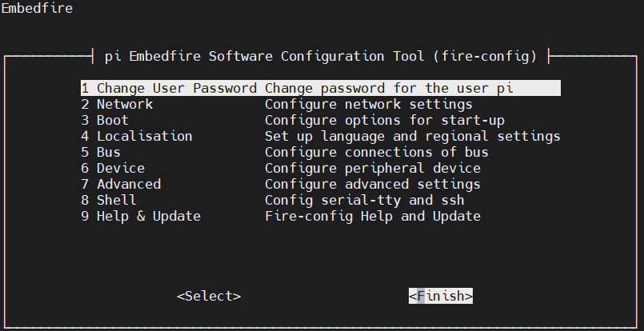
Task: Click the fire-config dialog title text
Action: click(321, 56)
